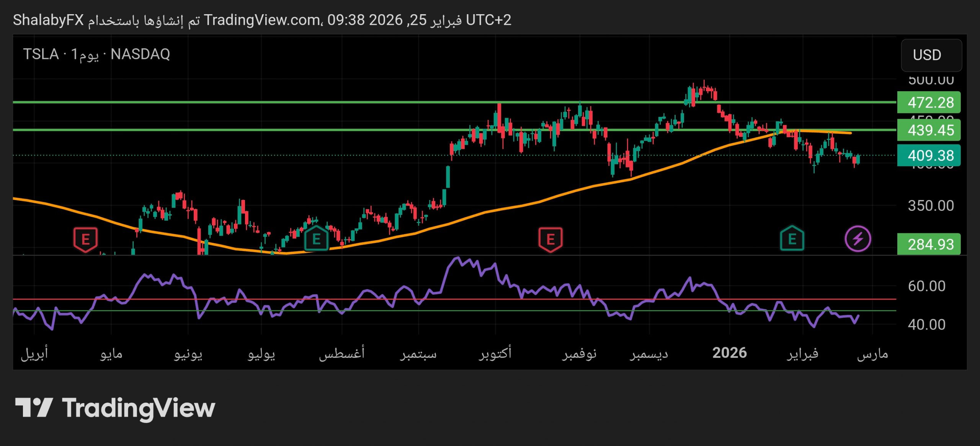This screenshot has width=980, height=446.
Task: Click the TradingView wordmark text
Action: point(139,408)
